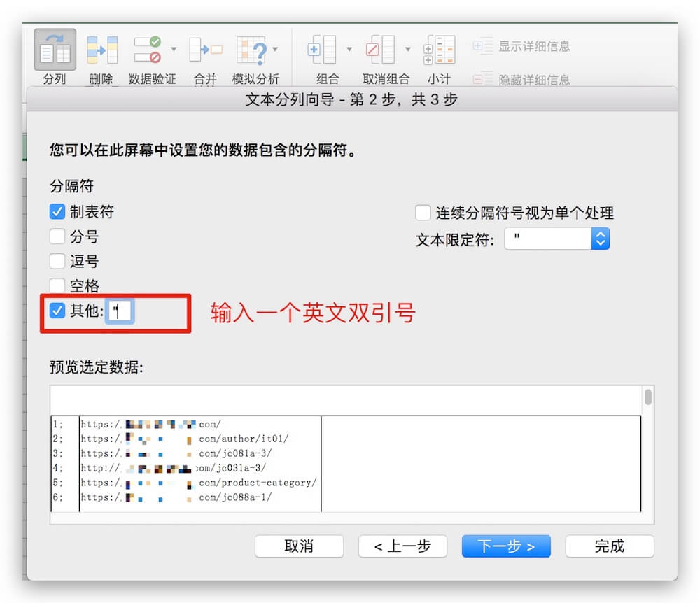Screen dimensions: 700x603
Task: Check the 空格 delimiter checkbox
Action: 57,285
